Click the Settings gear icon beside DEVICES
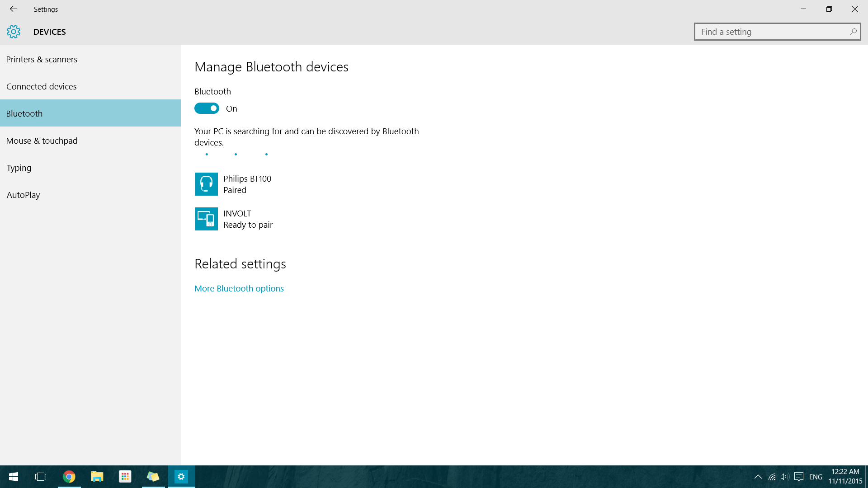The image size is (868, 488). [x=14, y=32]
